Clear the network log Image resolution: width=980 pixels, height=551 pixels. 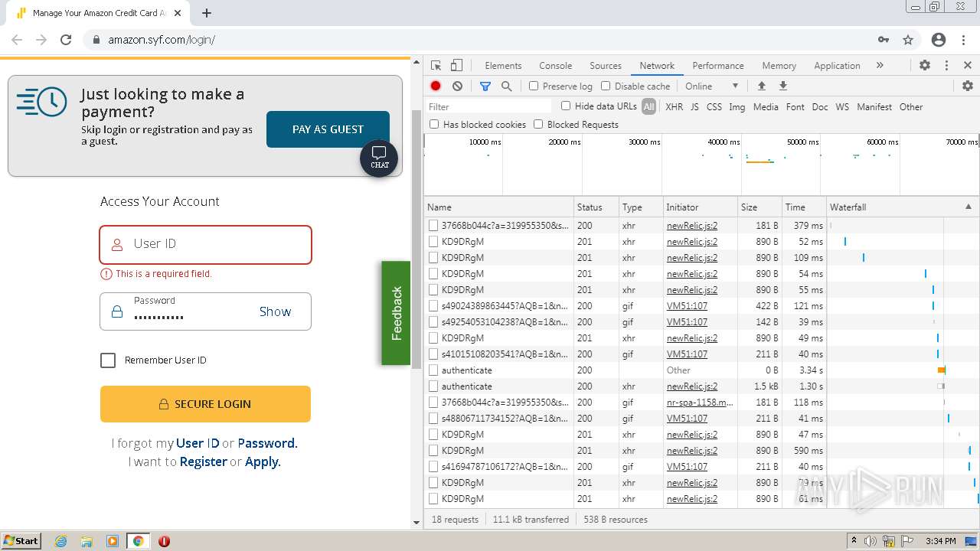coord(457,86)
